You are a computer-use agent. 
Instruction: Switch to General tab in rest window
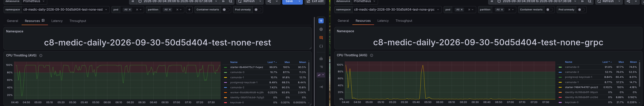[13, 21]
